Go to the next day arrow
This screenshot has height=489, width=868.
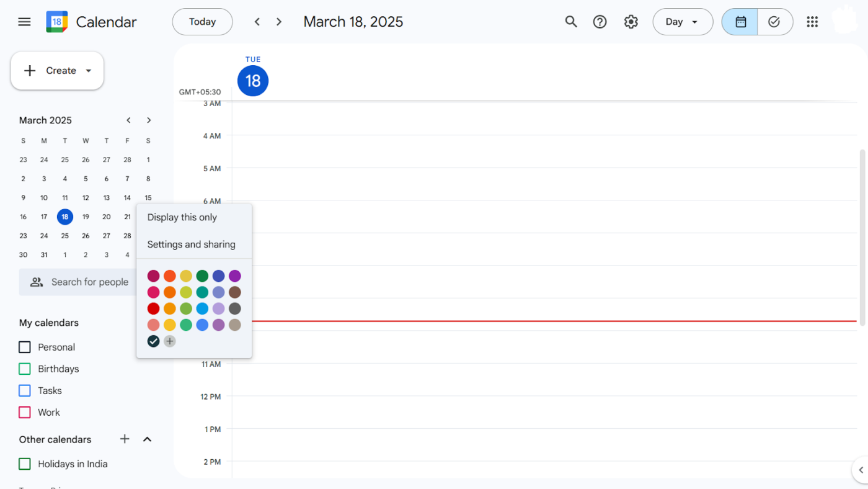click(279, 22)
